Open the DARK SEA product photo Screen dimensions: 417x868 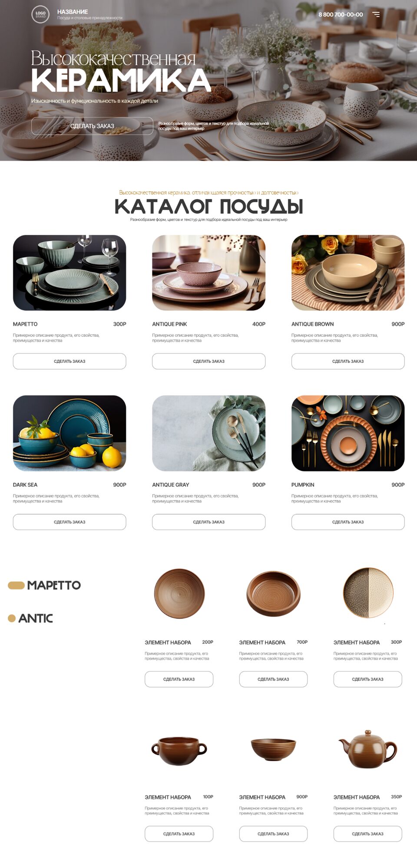click(x=69, y=433)
